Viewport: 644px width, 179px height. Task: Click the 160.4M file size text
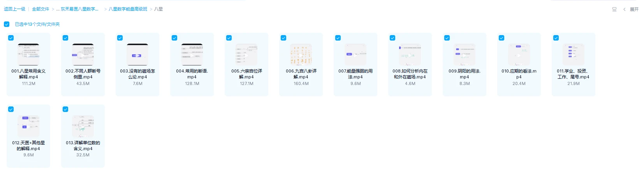pos(301,83)
